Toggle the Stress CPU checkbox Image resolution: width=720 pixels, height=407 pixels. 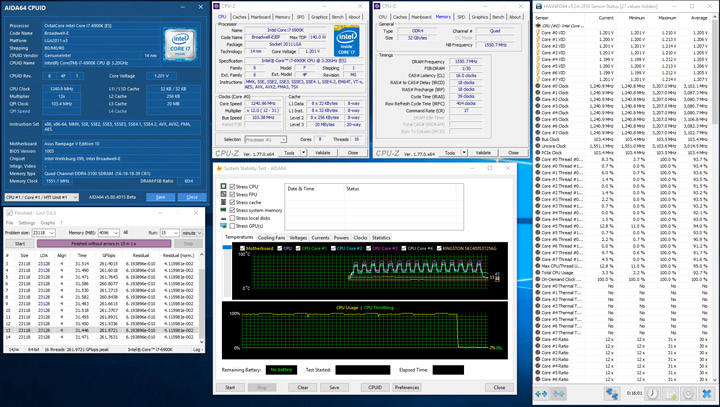[234, 187]
